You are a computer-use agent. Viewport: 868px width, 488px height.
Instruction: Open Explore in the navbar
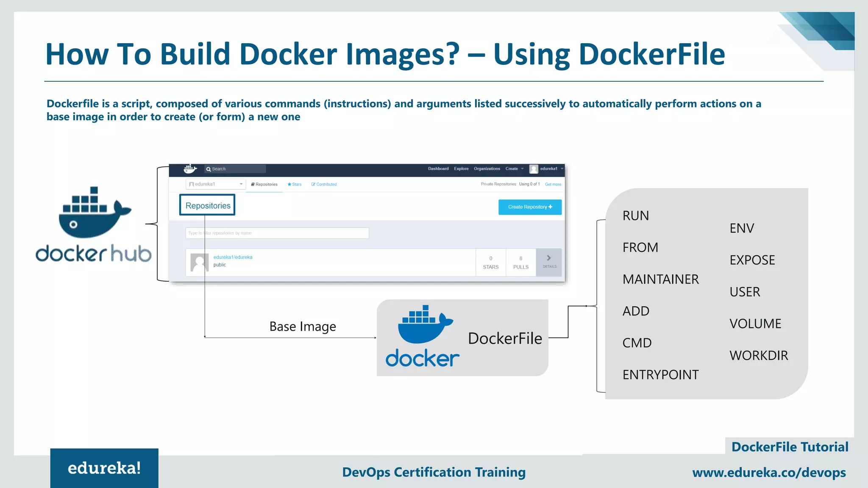point(461,169)
